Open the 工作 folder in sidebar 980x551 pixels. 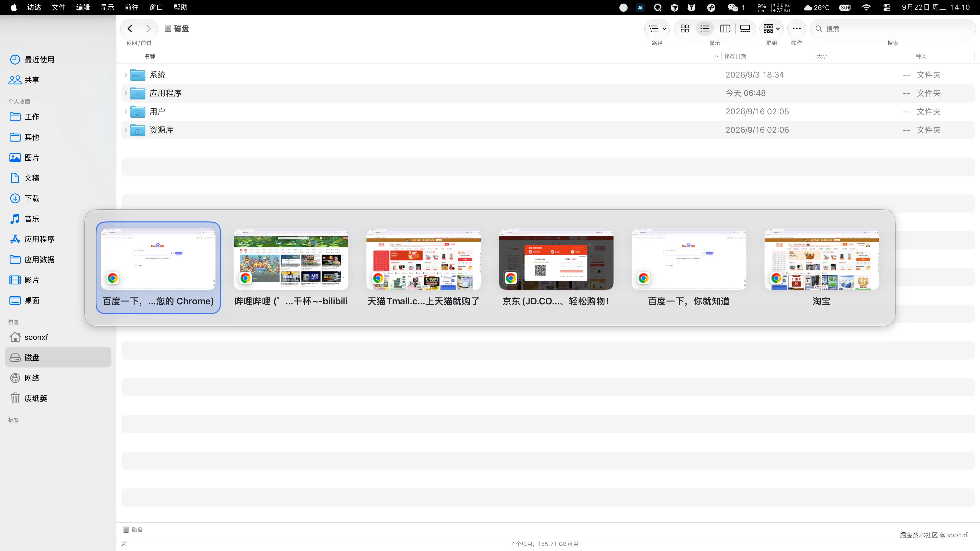click(x=58, y=117)
